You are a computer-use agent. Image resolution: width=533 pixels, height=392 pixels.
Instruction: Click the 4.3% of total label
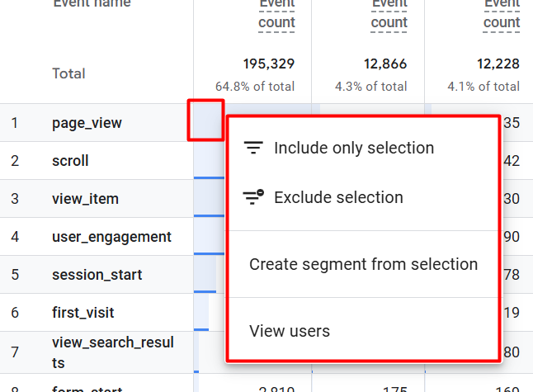[370, 87]
